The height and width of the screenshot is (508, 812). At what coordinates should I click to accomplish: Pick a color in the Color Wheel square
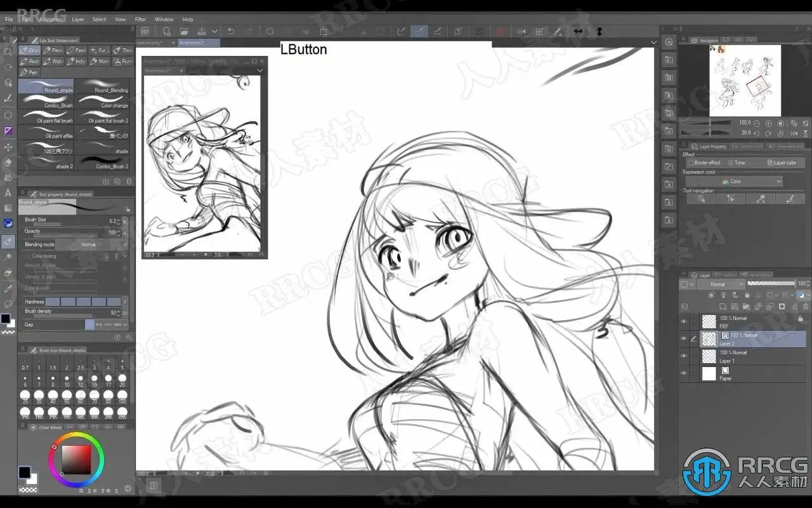(76, 460)
